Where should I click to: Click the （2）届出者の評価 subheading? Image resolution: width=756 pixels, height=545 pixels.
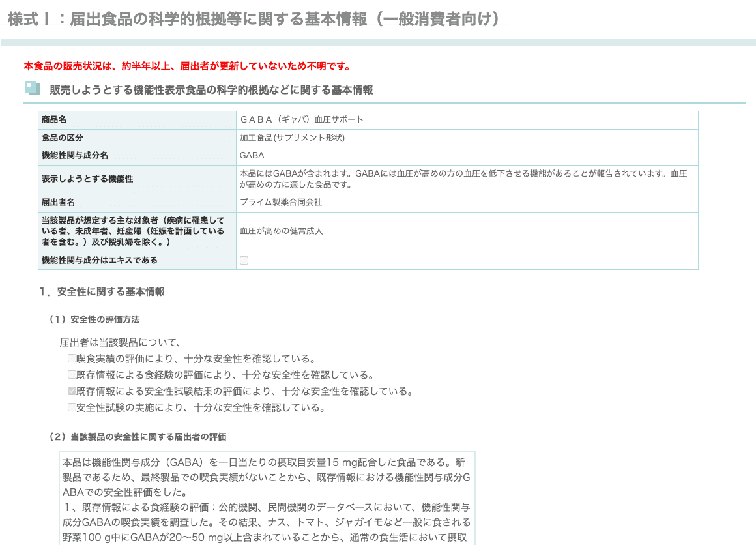[x=130, y=437]
